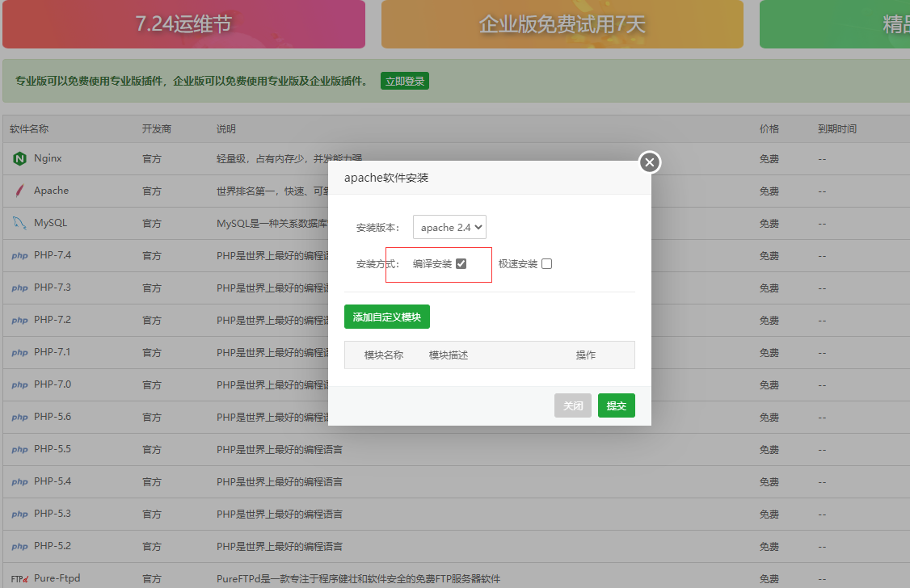Click the 添加自定义模块 button
The width and height of the screenshot is (910, 588).
pos(387,317)
